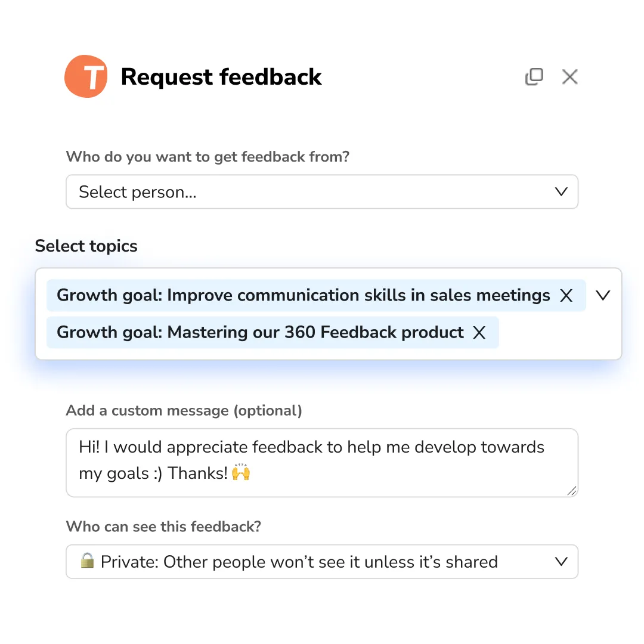Image resolution: width=644 pixels, height=644 pixels.
Task: Click the pop-out window icon
Action: click(x=534, y=76)
